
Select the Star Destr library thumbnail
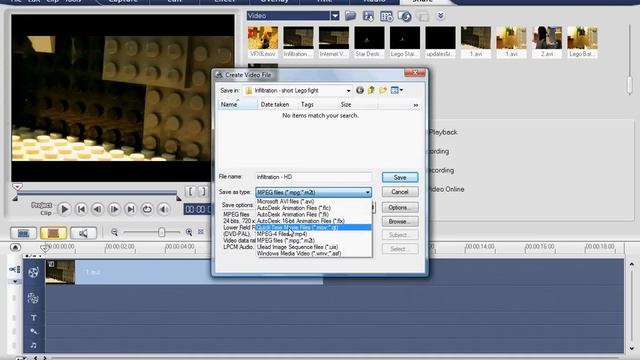pyautogui.click(x=369, y=38)
